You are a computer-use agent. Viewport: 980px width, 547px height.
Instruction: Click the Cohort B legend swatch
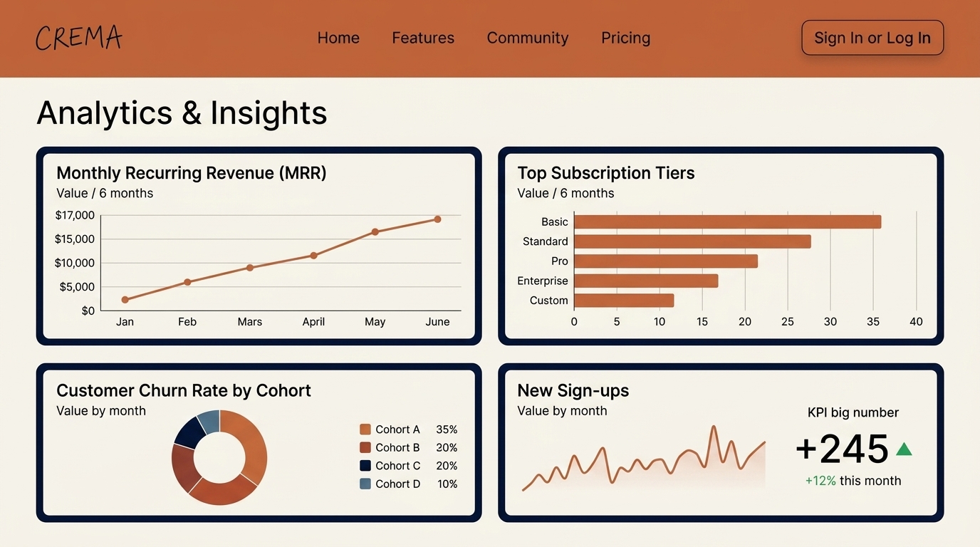365,448
